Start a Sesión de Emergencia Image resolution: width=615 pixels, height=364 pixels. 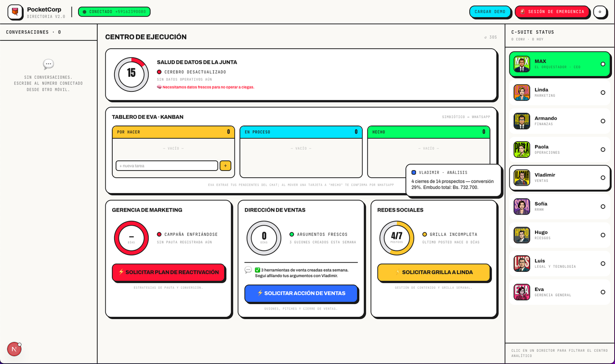tap(552, 12)
